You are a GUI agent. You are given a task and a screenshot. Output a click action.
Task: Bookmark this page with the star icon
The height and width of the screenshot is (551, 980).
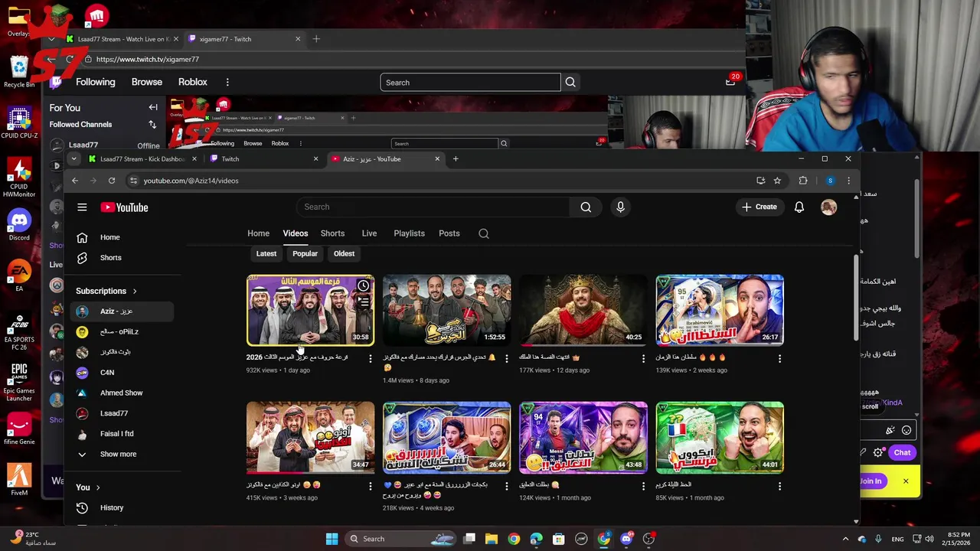(x=777, y=181)
